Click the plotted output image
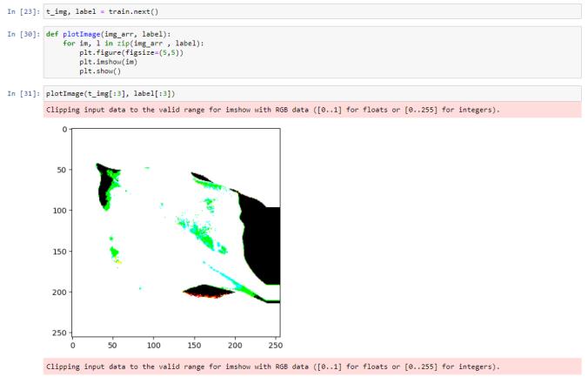This screenshot has width=588, height=377. [x=176, y=232]
